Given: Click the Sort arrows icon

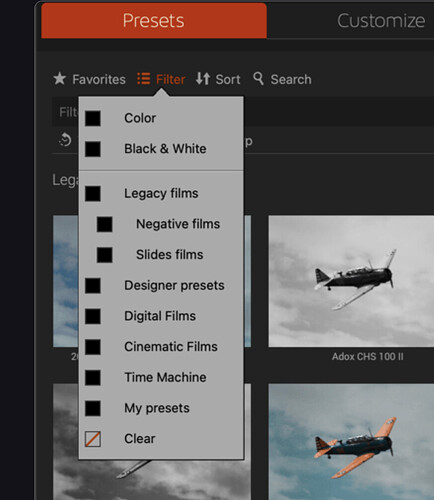Looking at the screenshot, I should tap(203, 79).
